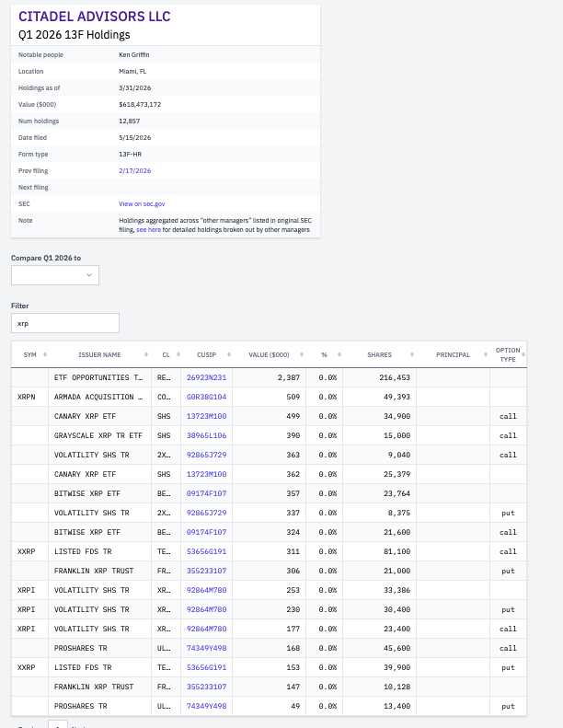Click the 13,400 shares cell
563x728 pixels.
(x=379, y=706)
